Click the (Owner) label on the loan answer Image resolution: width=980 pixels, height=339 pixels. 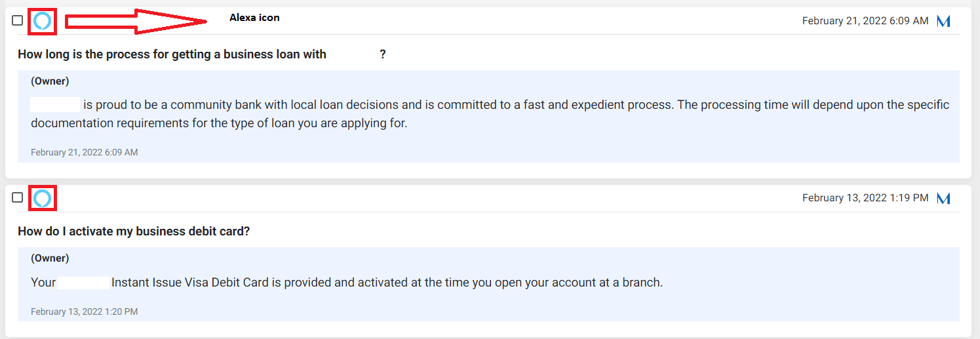coord(50,81)
